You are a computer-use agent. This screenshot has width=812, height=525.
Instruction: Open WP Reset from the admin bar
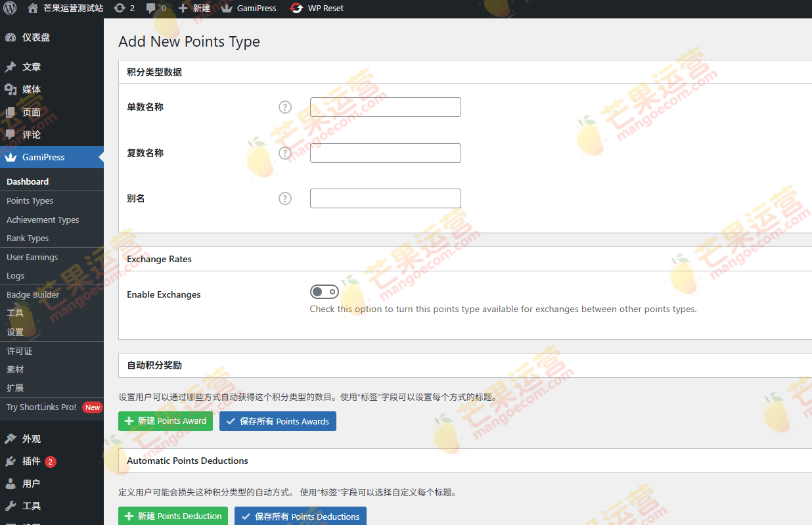coord(317,8)
